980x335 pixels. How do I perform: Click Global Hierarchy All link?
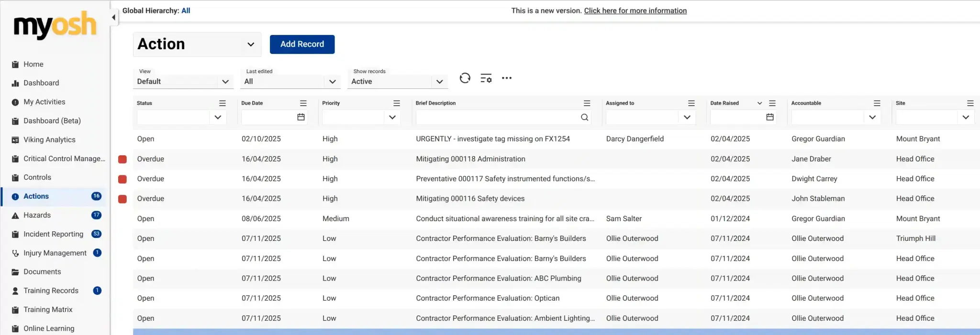[x=186, y=11]
